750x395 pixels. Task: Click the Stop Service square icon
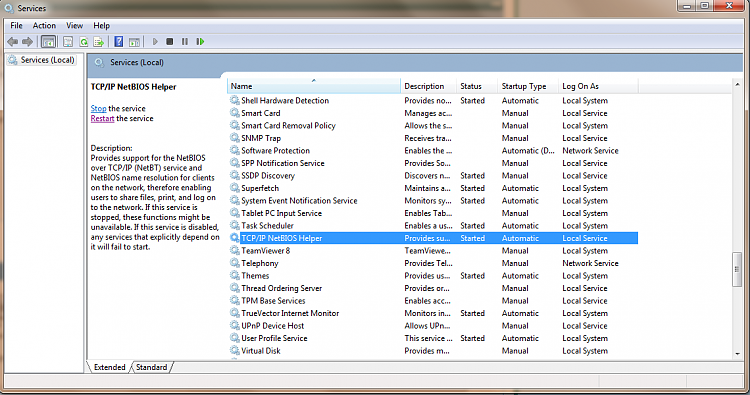(x=169, y=42)
